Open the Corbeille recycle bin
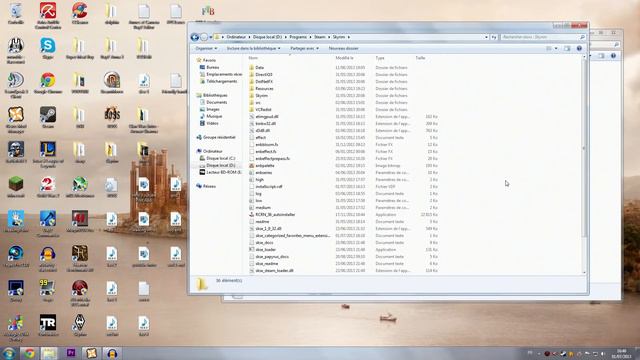The width and height of the screenshot is (640, 360). click(x=16, y=13)
